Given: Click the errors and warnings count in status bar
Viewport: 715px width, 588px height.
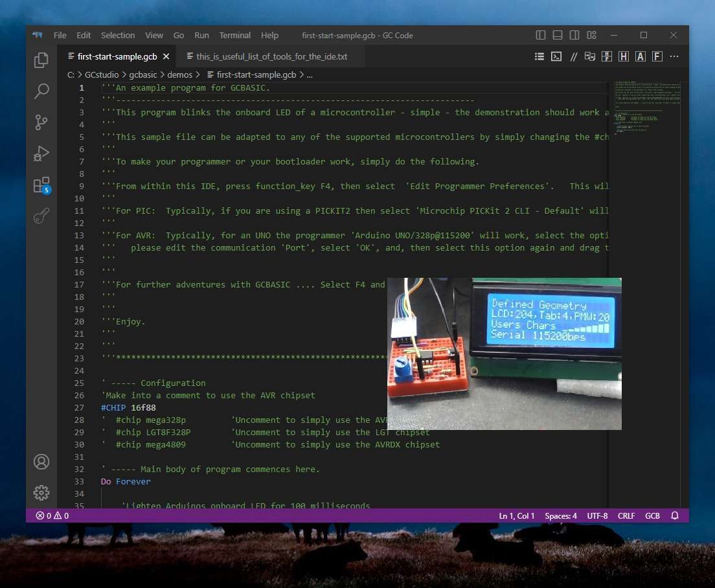Looking at the screenshot, I should [52, 515].
